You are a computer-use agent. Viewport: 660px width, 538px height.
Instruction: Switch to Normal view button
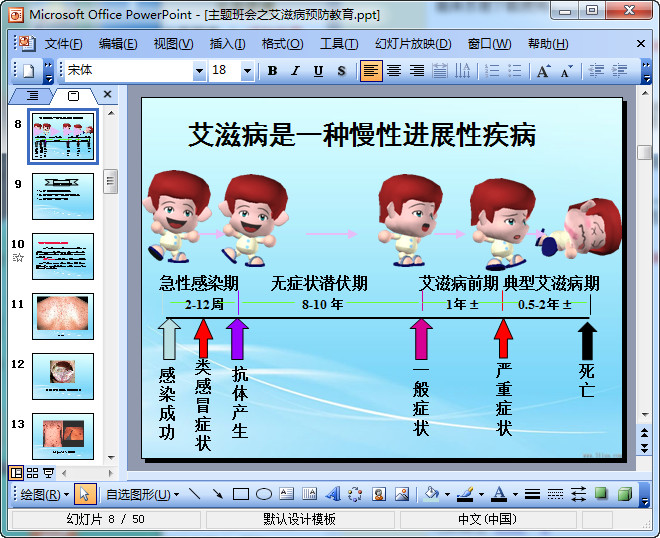[16, 473]
